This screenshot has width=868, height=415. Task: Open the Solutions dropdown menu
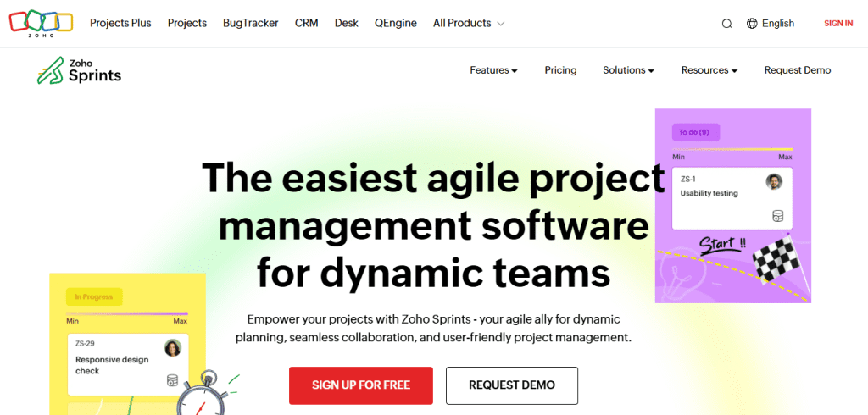pos(628,70)
